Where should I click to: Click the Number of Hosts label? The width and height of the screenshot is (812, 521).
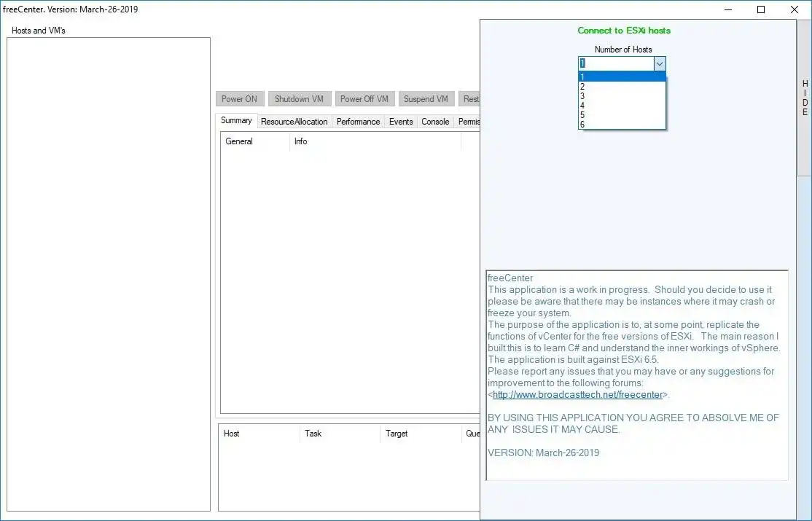[x=623, y=50]
